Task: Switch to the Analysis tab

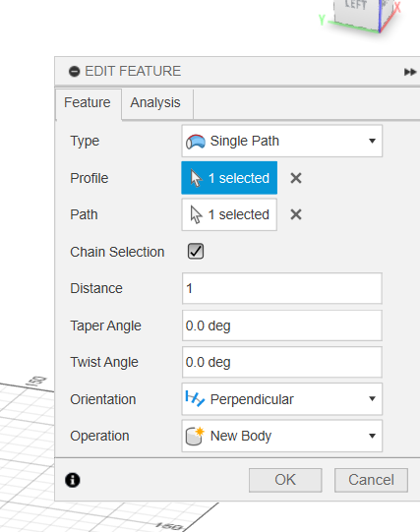Action: pos(155,103)
